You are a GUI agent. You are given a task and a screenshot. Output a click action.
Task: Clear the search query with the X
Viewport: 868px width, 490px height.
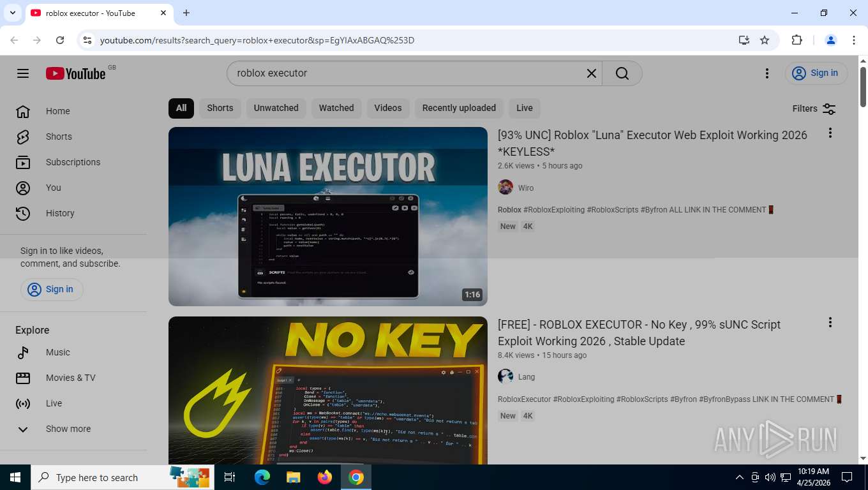592,73
